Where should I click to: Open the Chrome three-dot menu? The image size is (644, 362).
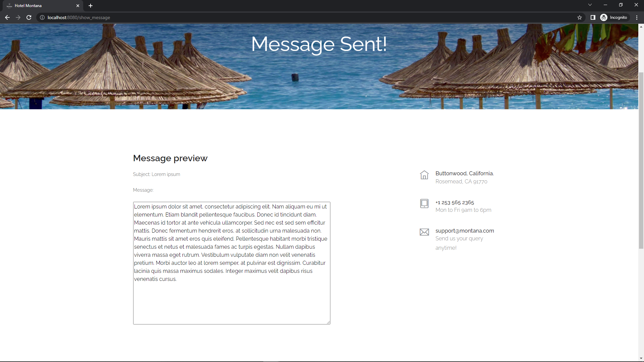(637, 17)
